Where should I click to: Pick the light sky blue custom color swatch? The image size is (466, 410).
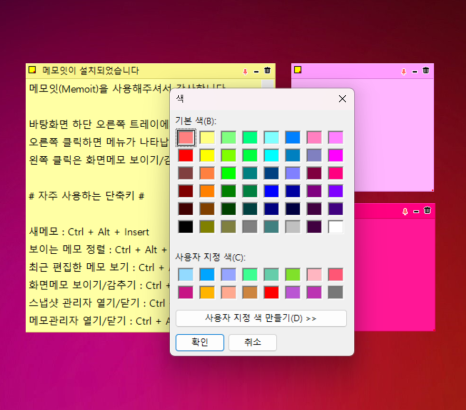click(186, 274)
